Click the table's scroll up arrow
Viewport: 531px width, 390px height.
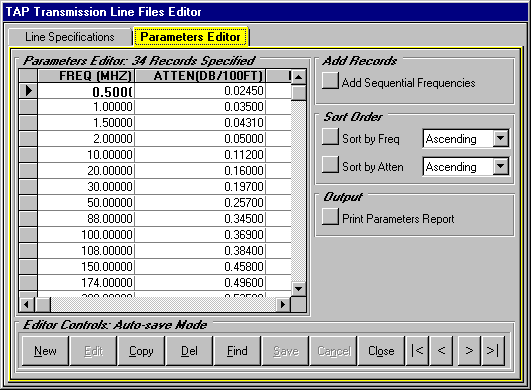(298, 77)
